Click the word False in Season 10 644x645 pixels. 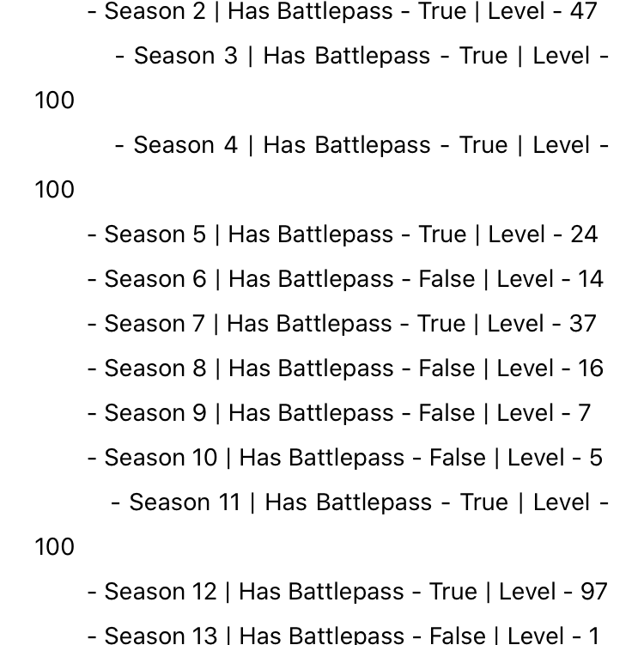tap(458, 458)
